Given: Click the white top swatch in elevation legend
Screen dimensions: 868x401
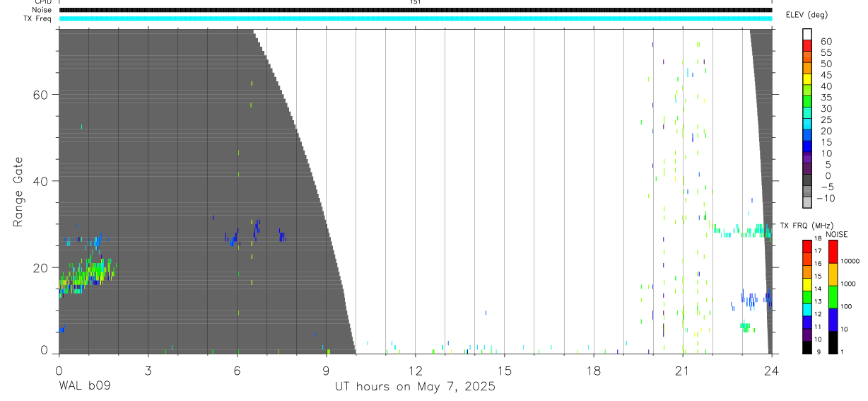Looking at the screenshot, I should point(807,35).
